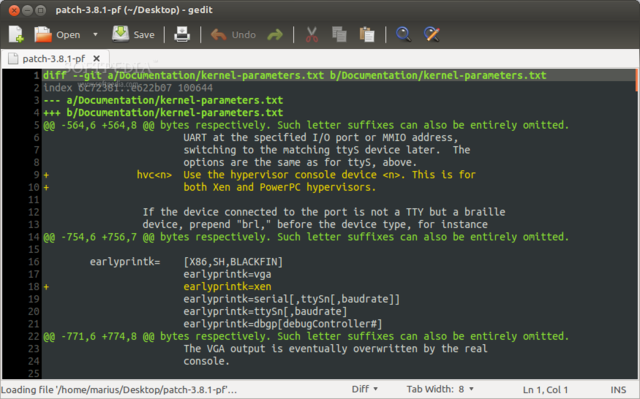Viewport: 640px width, 399px height.
Task: Click the 'Loading file' status bar message
Action: tap(119, 390)
